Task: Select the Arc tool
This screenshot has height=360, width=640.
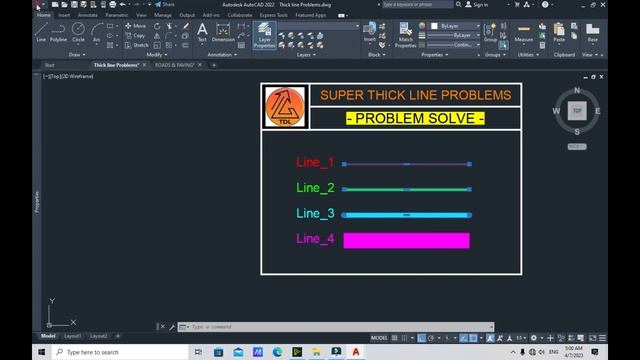Action: [96, 32]
